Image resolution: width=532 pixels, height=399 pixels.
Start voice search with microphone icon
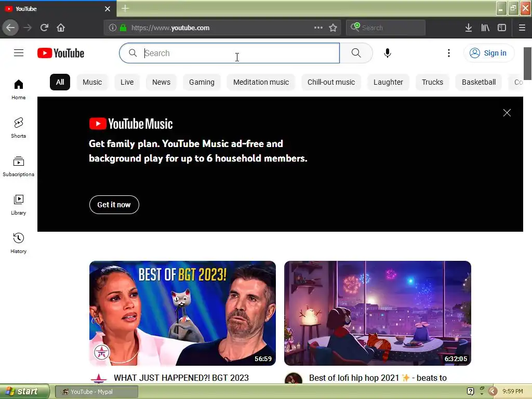tap(388, 53)
